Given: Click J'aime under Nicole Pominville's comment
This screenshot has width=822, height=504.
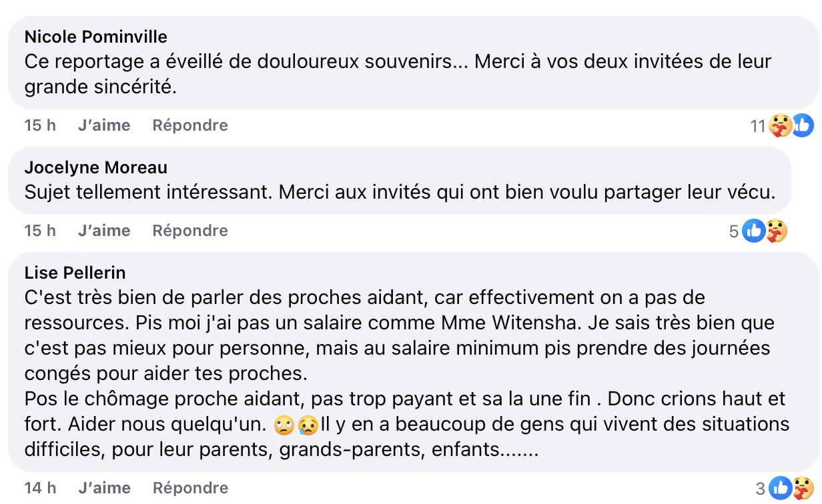Looking at the screenshot, I should pos(103,125).
